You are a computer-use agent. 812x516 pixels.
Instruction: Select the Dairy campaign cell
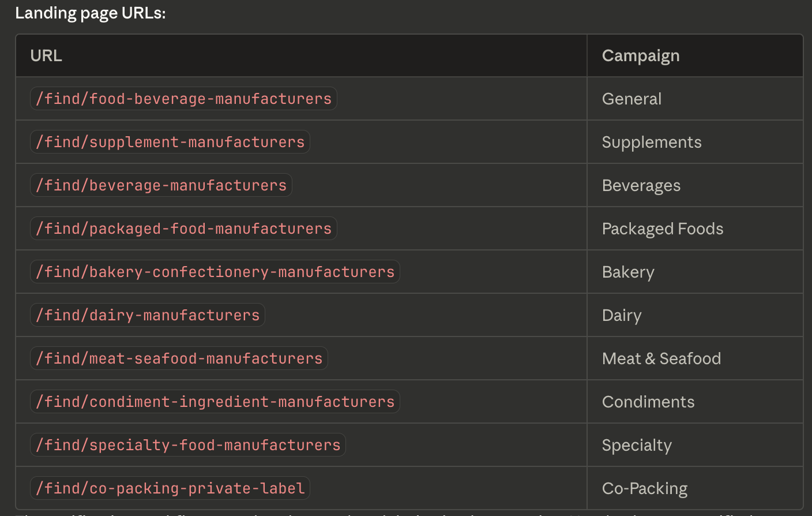(x=621, y=316)
